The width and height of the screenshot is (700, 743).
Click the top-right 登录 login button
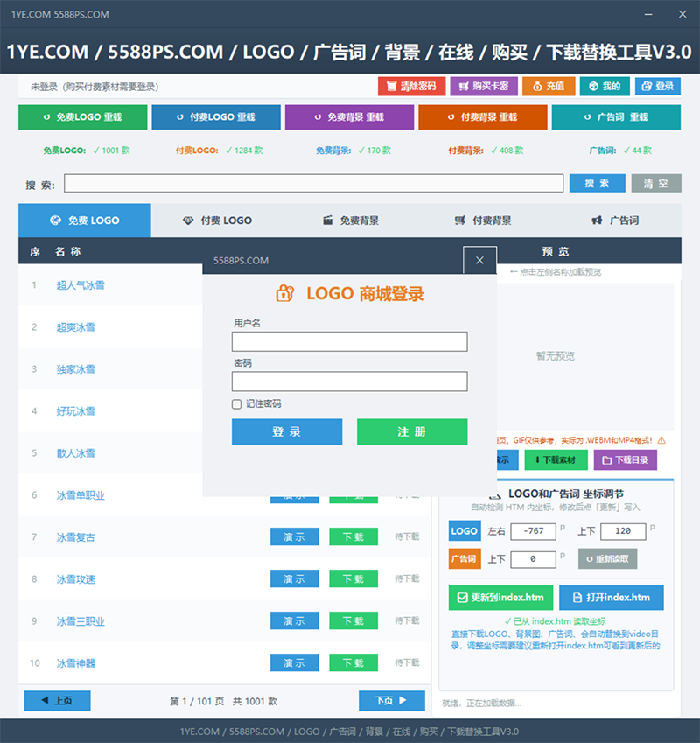[658, 87]
